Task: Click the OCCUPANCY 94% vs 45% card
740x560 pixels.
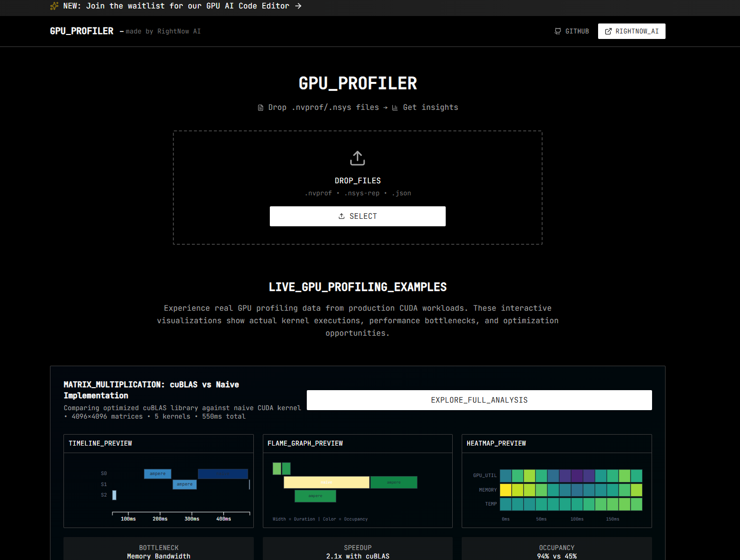Action: coord(557,549)
